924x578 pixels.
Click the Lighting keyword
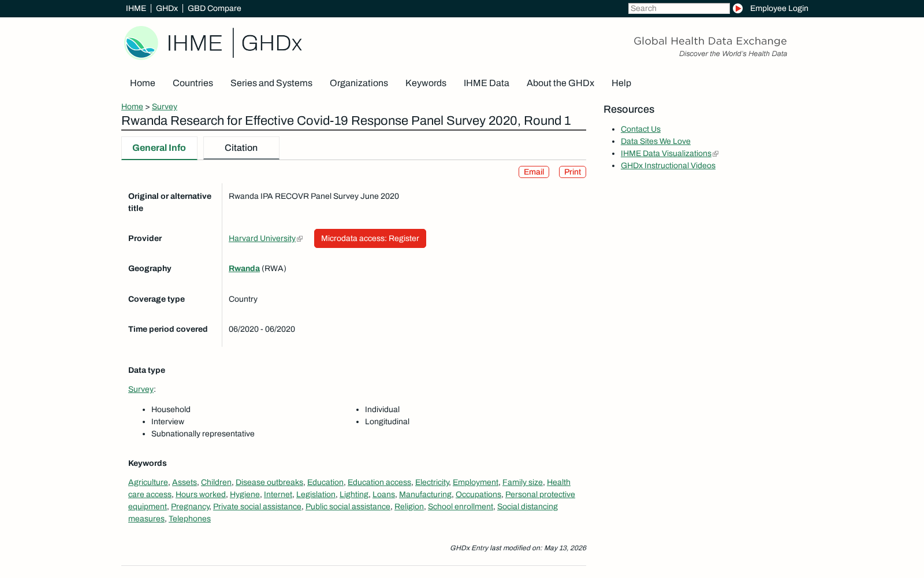pos(354,495)
